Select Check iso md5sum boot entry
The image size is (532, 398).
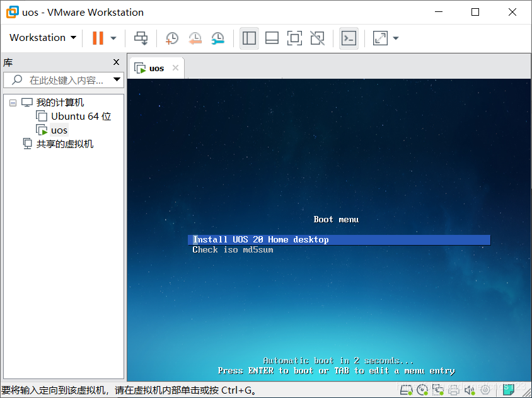click(x=233, y=250)
